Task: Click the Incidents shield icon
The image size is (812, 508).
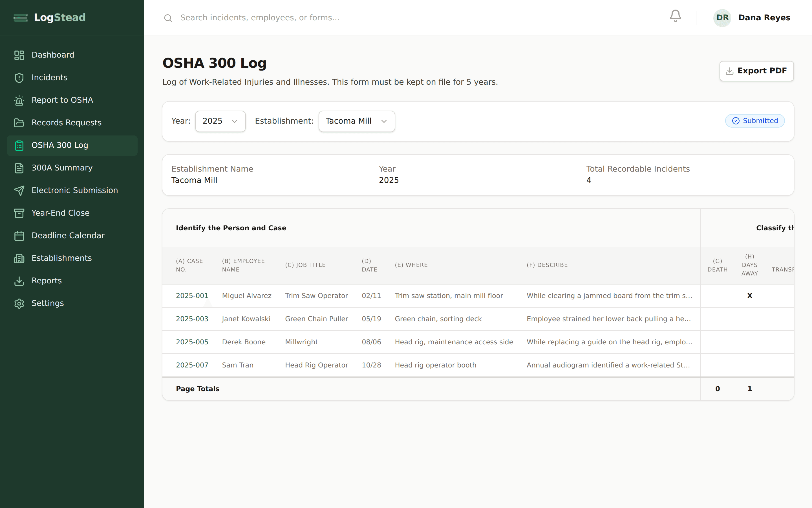Action: [19, 78]
